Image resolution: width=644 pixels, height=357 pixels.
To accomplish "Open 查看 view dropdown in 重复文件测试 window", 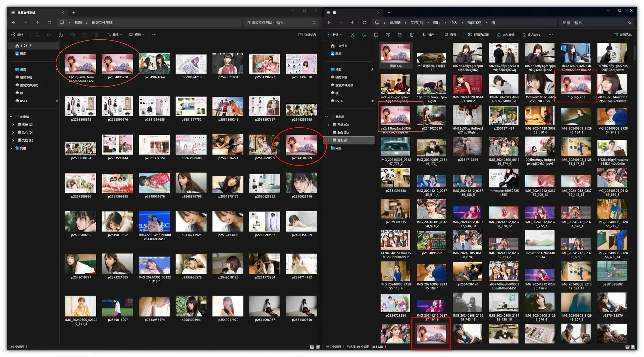I will pyautogui.click(x=137, y=35).
